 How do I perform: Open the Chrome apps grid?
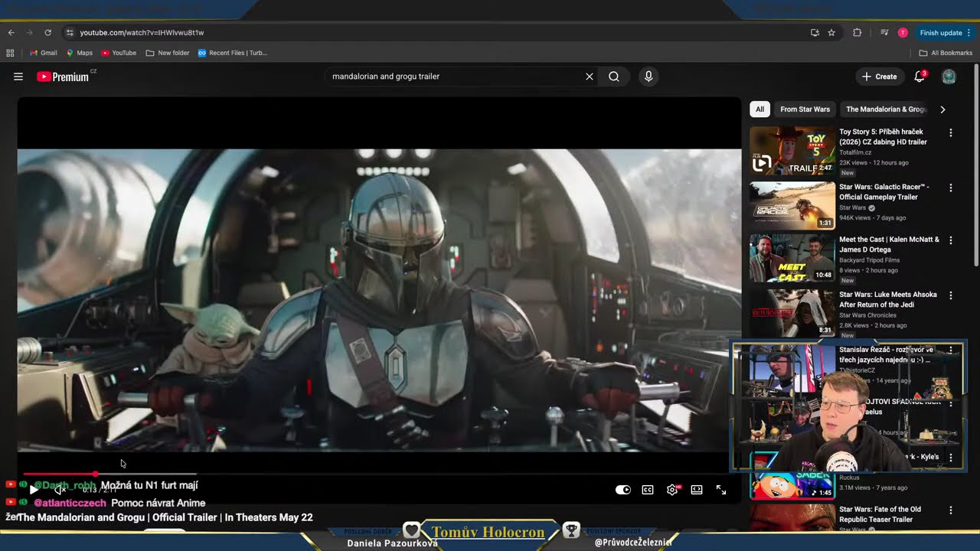pos(10,53)
